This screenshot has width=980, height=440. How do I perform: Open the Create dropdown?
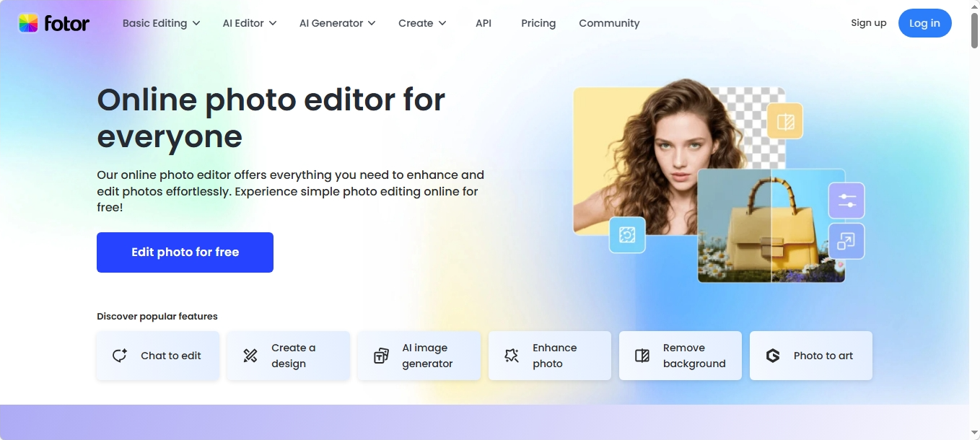pos(422,23)
